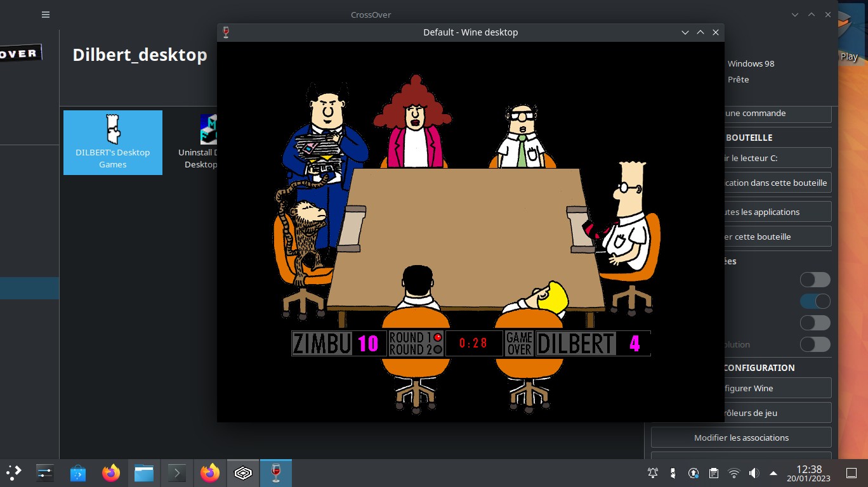
Task: Switch to CrossOver in the taskbar
Action: (x=242, y=473)
